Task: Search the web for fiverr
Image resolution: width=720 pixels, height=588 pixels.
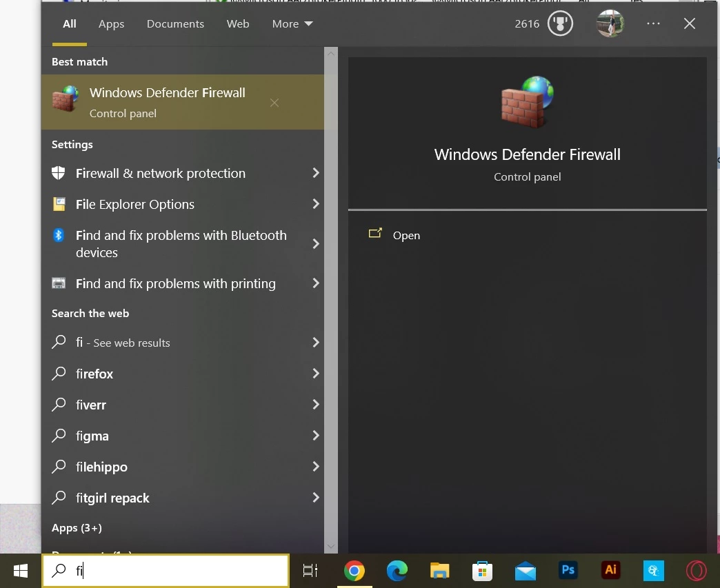Action: point(183,405)
